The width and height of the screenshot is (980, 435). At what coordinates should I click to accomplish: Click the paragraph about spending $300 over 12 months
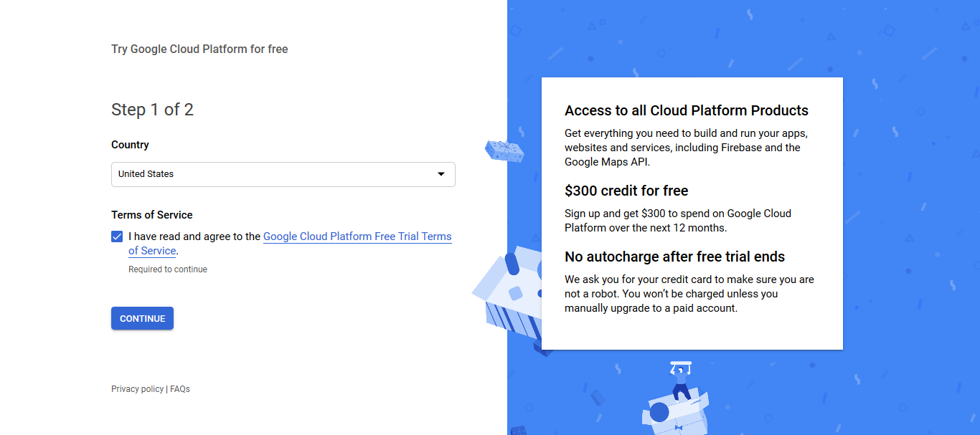[x=678, y=221]
